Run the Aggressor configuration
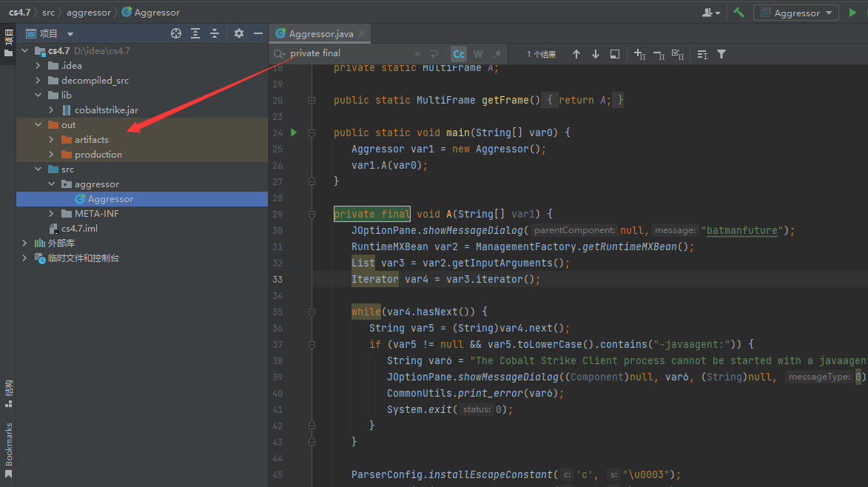Screen dimensions: 868x487 (x=852, y=12)
